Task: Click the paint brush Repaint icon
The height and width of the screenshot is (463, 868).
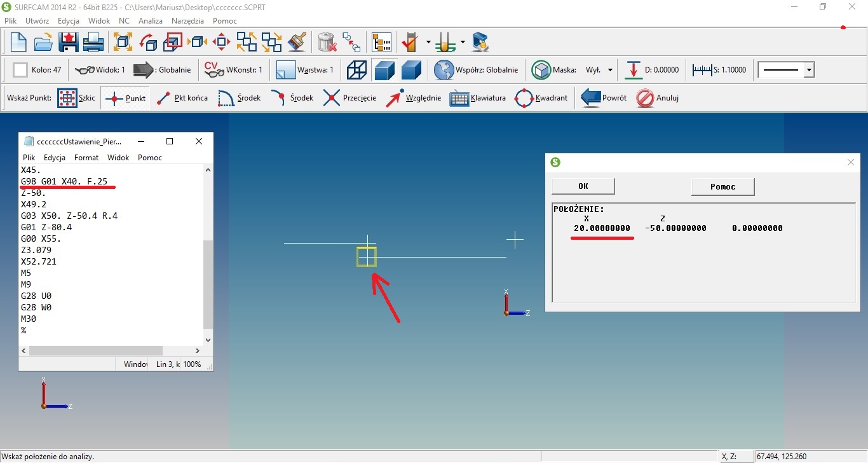Action: point(297,43)
